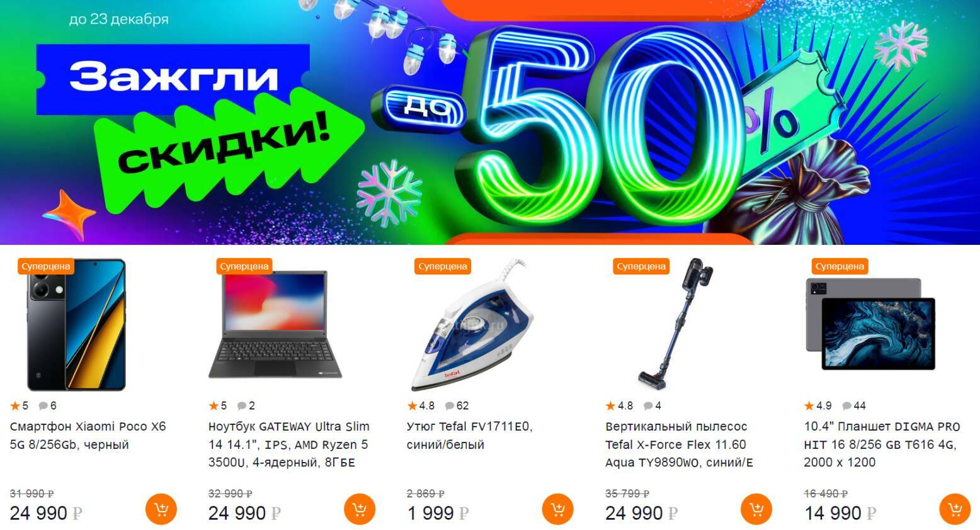980x530 pixels.
Task: Add Tefal FV1711E0 iron to cart
Action: coord(558,509)
